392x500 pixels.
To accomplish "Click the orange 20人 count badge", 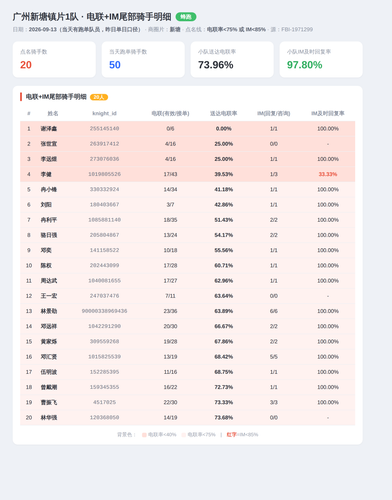I will [99, 97].
